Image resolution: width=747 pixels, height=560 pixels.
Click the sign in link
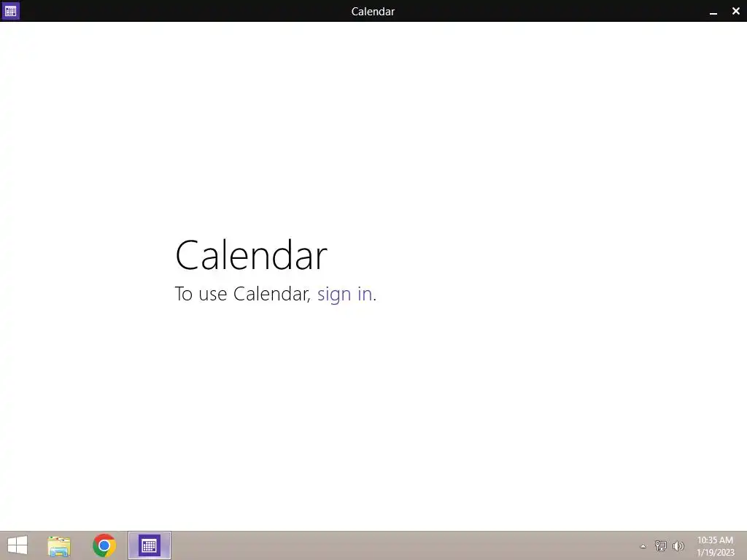[344, 295]
